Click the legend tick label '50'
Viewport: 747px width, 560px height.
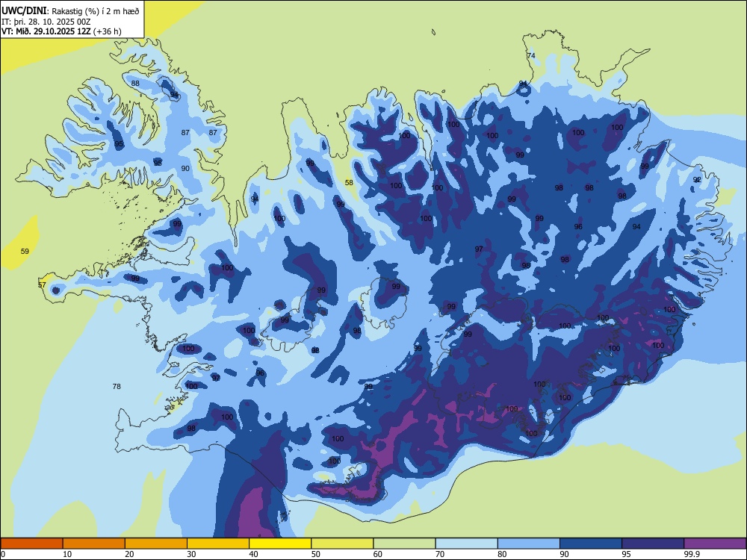[315, 554]
